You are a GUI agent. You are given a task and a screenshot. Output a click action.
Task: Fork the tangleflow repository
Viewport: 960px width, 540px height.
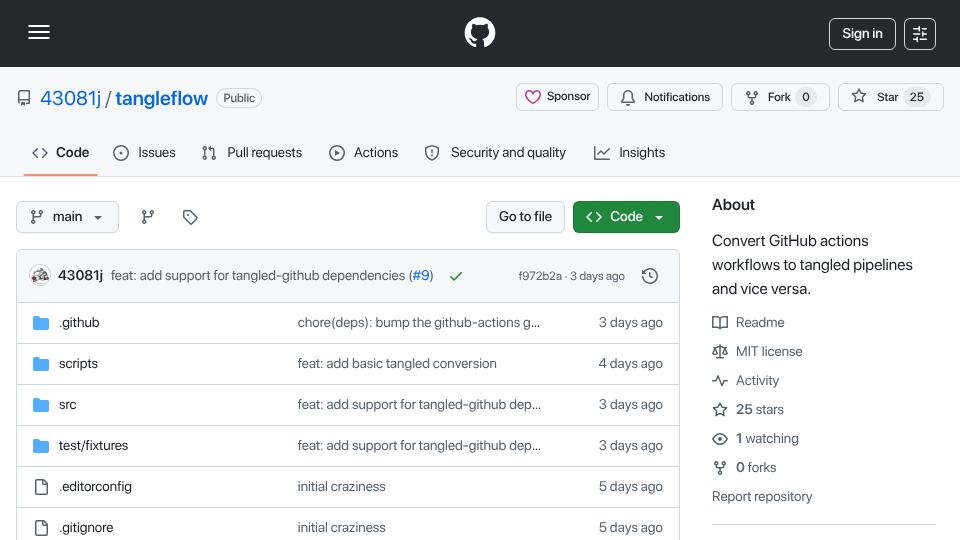click(x=780, y=97)
